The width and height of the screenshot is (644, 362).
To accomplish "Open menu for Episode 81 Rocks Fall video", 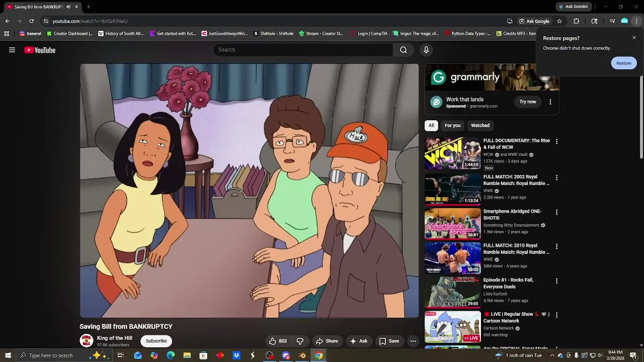I will coord(556,281).
